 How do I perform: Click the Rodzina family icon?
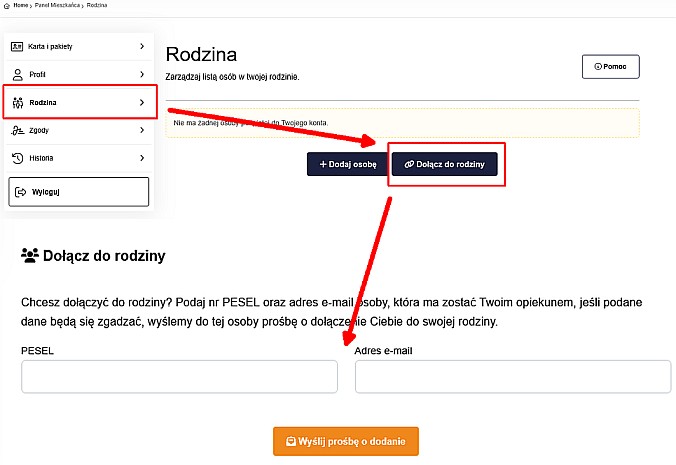(x=17, y=102)
